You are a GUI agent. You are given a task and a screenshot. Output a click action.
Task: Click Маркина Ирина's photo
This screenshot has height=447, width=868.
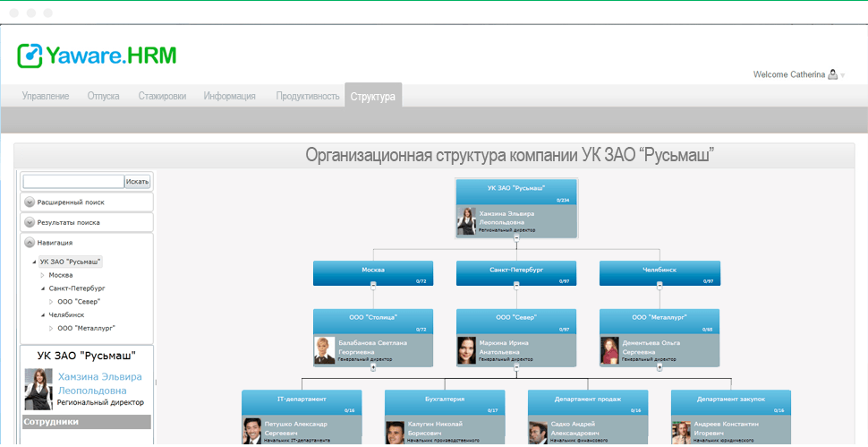(466, 350)
